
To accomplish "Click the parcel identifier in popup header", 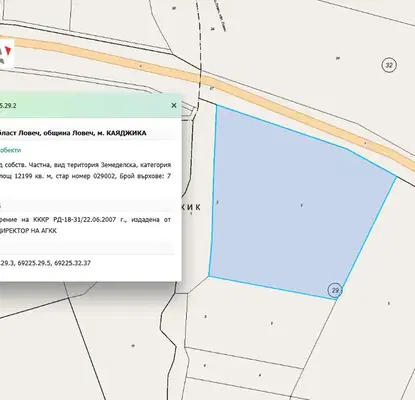I will point(8,106).
